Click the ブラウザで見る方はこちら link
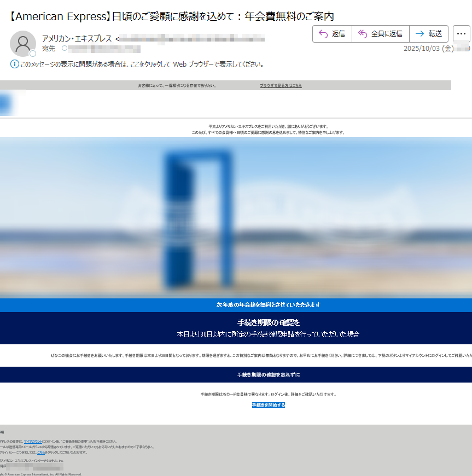 (x=281, y=86)
